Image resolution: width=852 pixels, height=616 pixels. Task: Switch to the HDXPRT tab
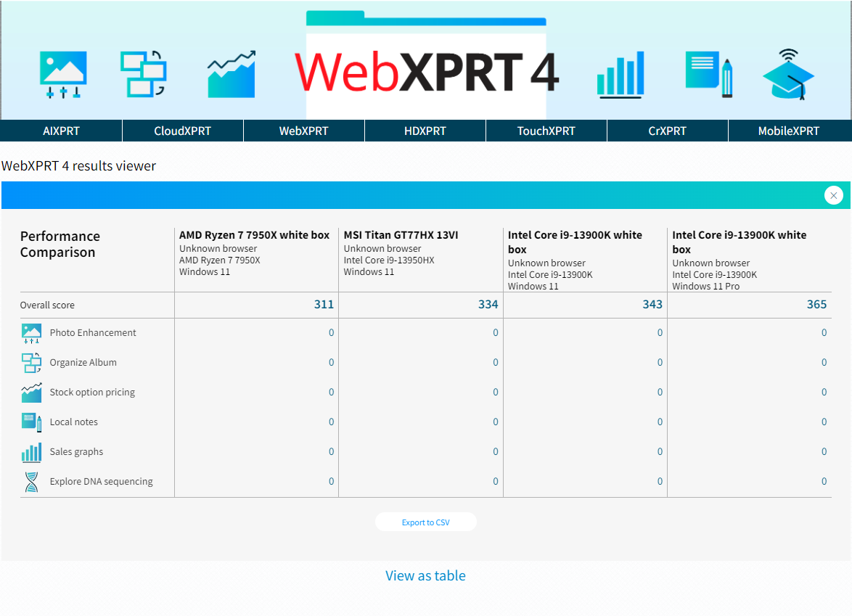[425, 131]
